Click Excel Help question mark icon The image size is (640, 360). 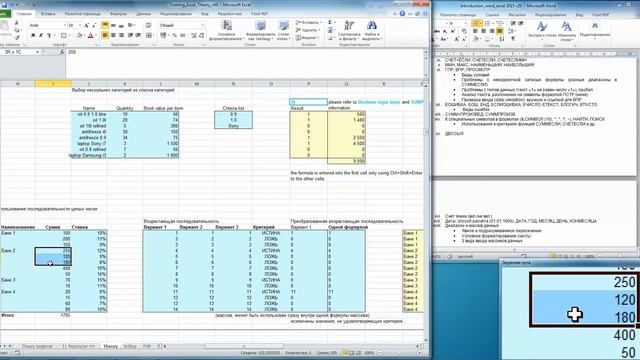tap(402, 13)
